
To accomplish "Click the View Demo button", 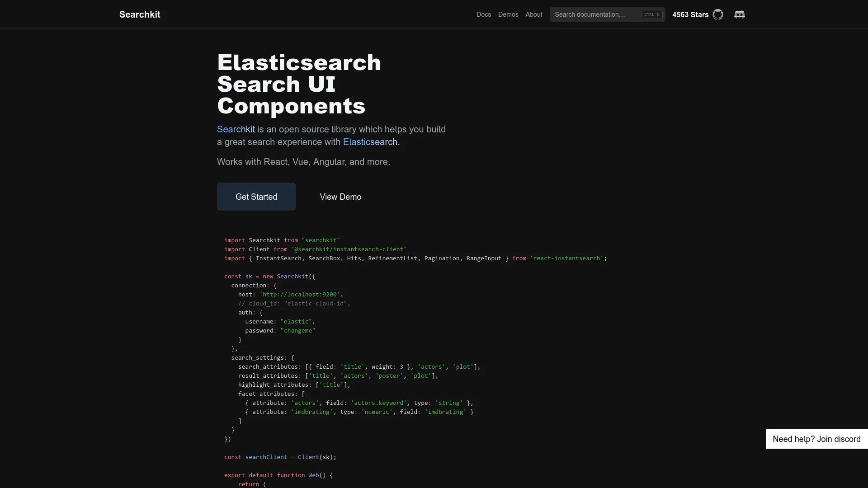I will click(x=340, y=197).
